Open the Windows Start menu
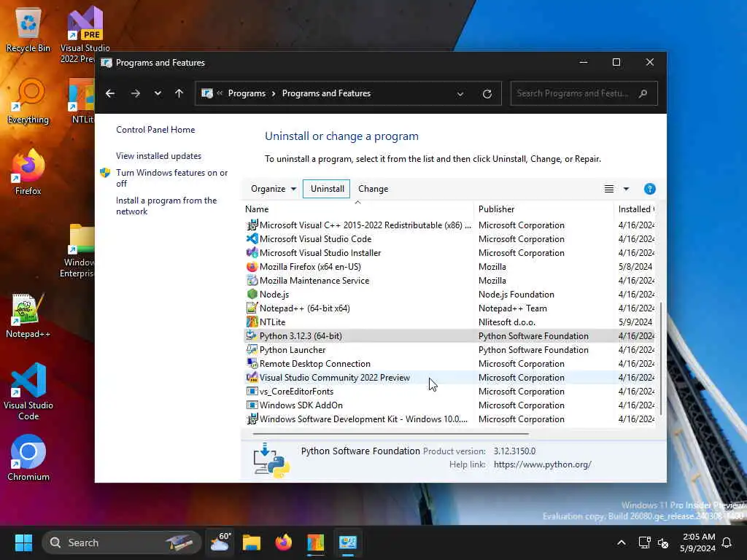This screenshot has height=560, width=747. [23, 542]
